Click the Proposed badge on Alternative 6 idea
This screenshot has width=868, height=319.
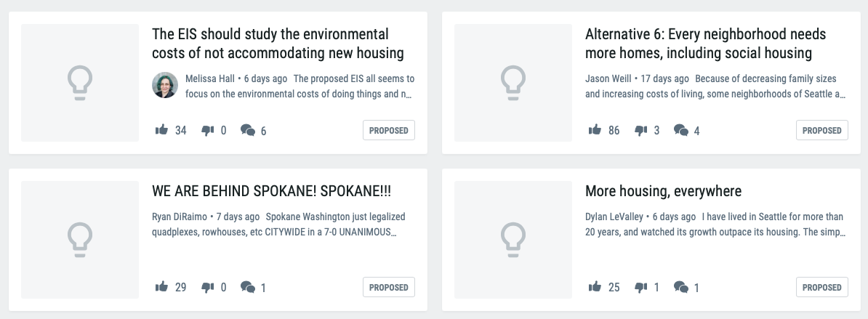pyautogui.click(x=822, y=130)
